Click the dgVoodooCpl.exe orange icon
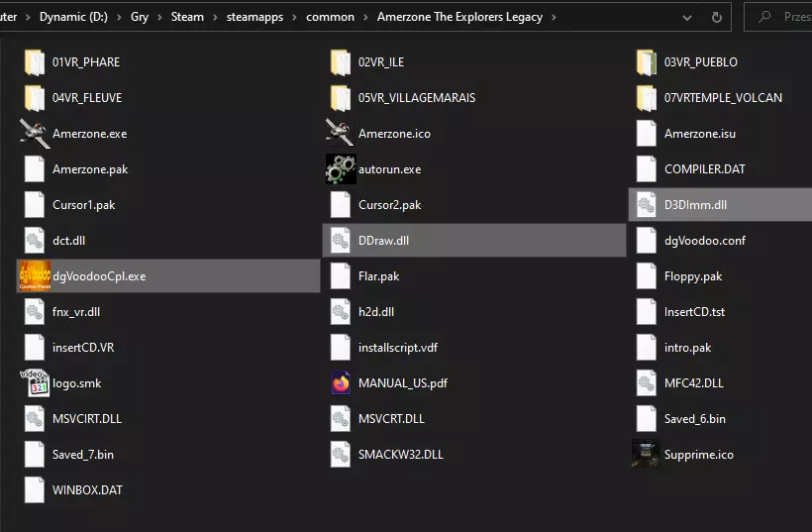 [x=35, y=276]
